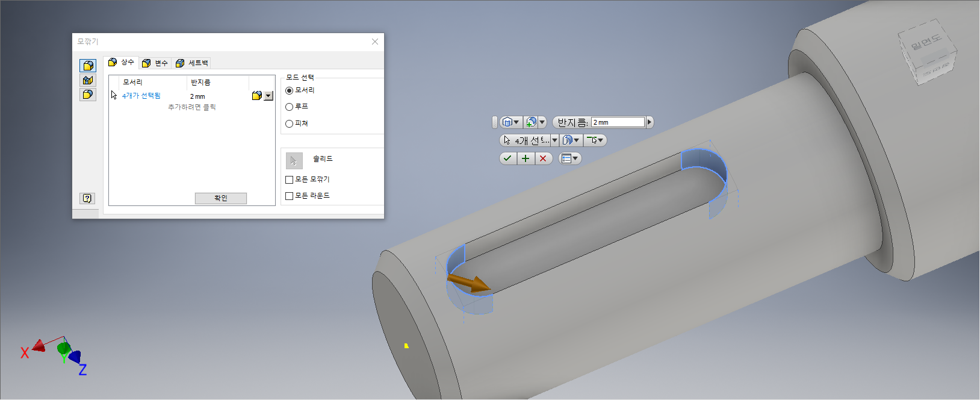Screen dimensions: 980x400
Task: Switch to the 세트백 tab
Action: [x=191, y=63]
